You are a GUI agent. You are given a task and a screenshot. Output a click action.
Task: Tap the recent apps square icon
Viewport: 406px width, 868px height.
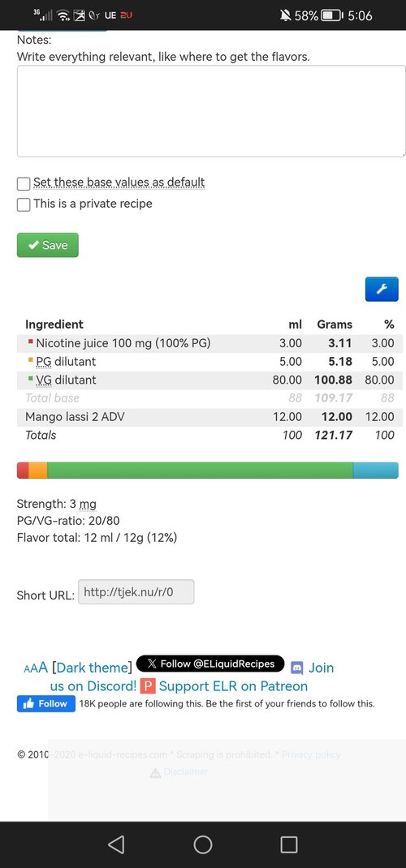[x=289, y=844]
